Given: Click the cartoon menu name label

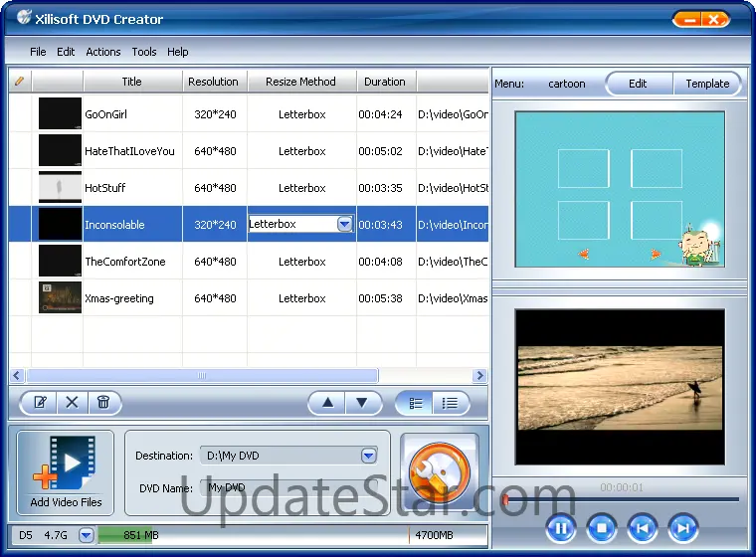Looking at the screenshot, I should (567, 84).
